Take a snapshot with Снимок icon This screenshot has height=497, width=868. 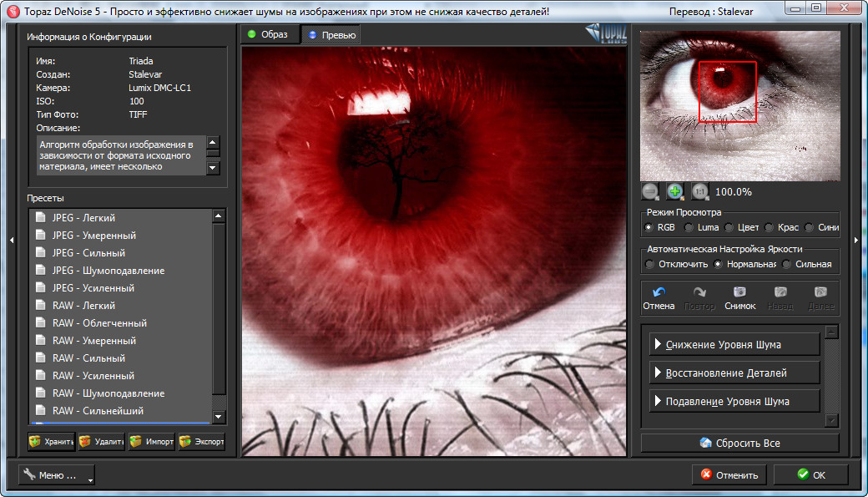pos(739,293)
